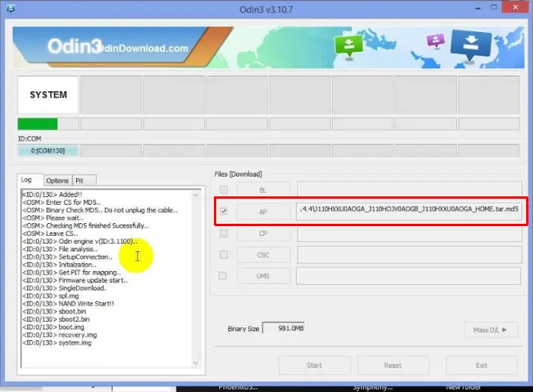The width and height of the screenshot is (533, 392).
Task: Click the CSC file path field
Action: [410, 255]
